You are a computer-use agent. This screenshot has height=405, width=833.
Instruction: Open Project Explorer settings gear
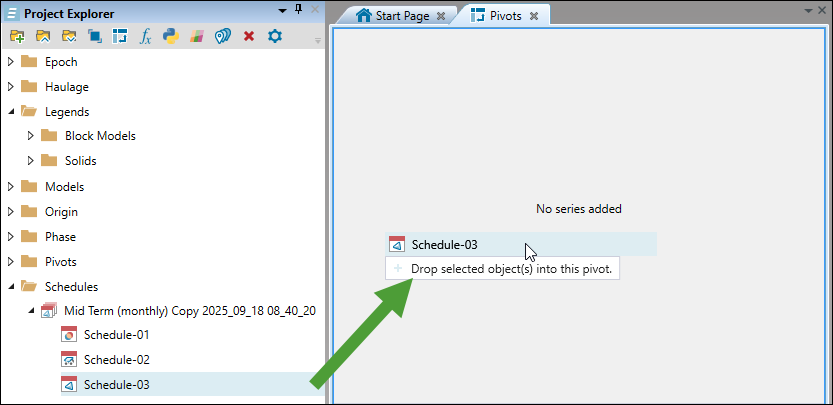[x=274, y=37]
